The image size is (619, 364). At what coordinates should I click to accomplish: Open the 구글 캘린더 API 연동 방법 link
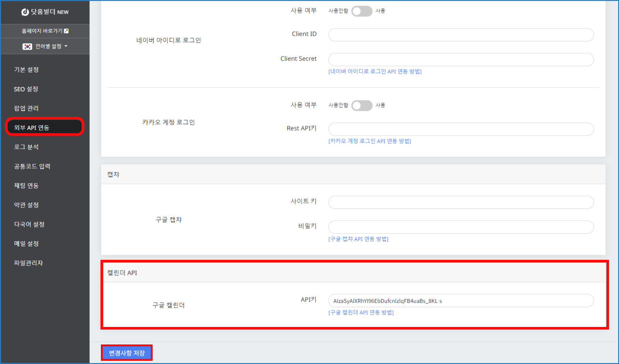tap(361, 313)
